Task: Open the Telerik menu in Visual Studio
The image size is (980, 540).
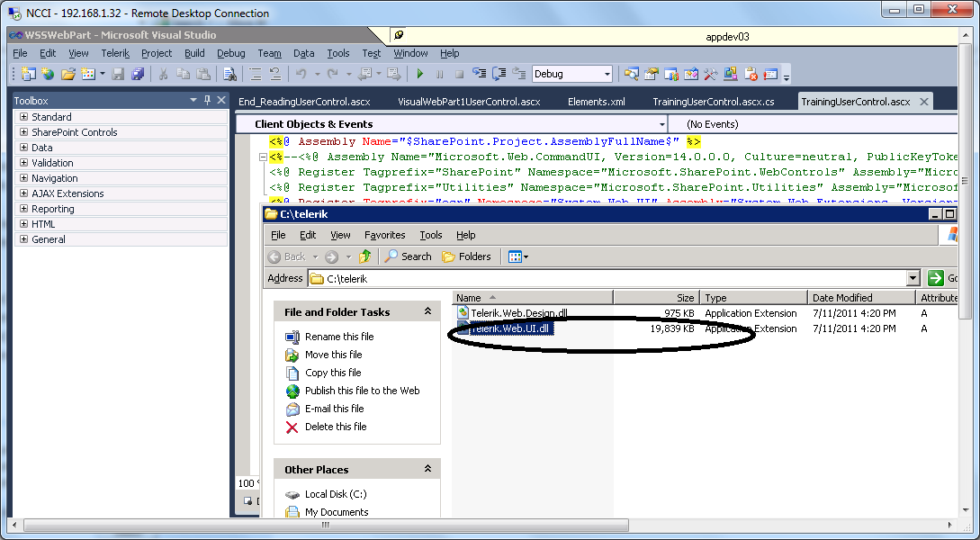Action: [x=115, y=53]
